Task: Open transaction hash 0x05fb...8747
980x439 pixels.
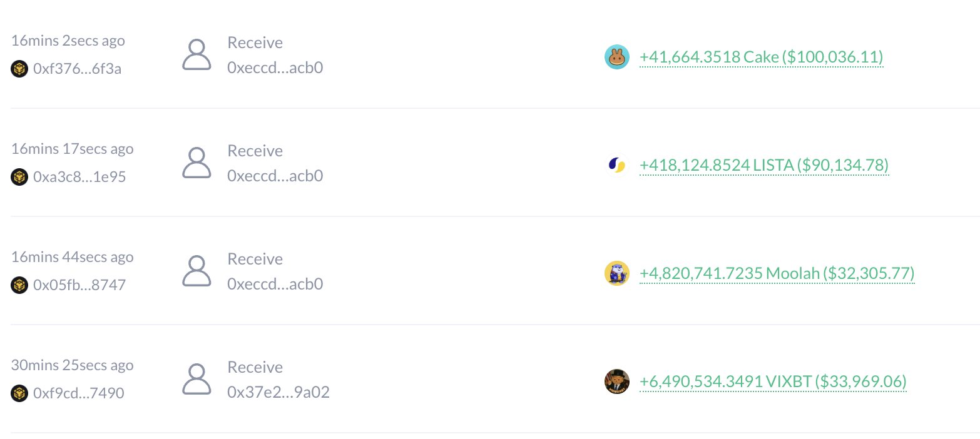Action: (79, 285)
